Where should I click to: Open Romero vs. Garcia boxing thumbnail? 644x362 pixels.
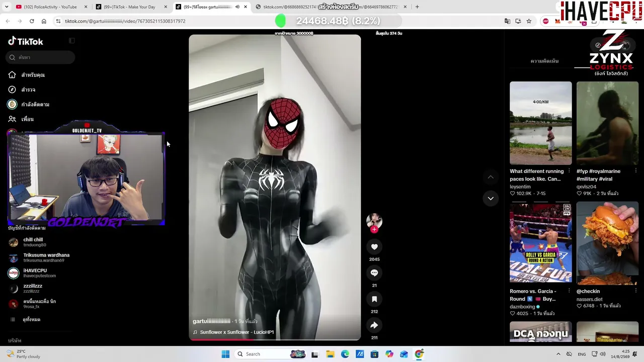coord(541,243)
